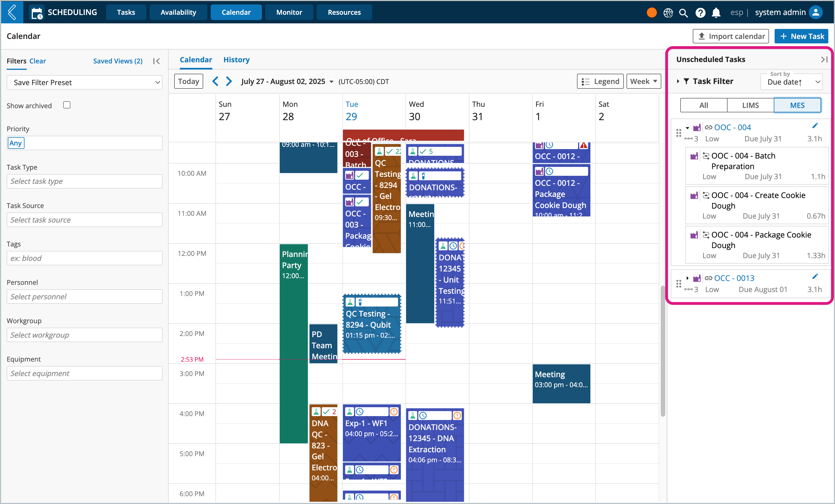Edit OOC - 004 with pencil icon

(815, 126)
